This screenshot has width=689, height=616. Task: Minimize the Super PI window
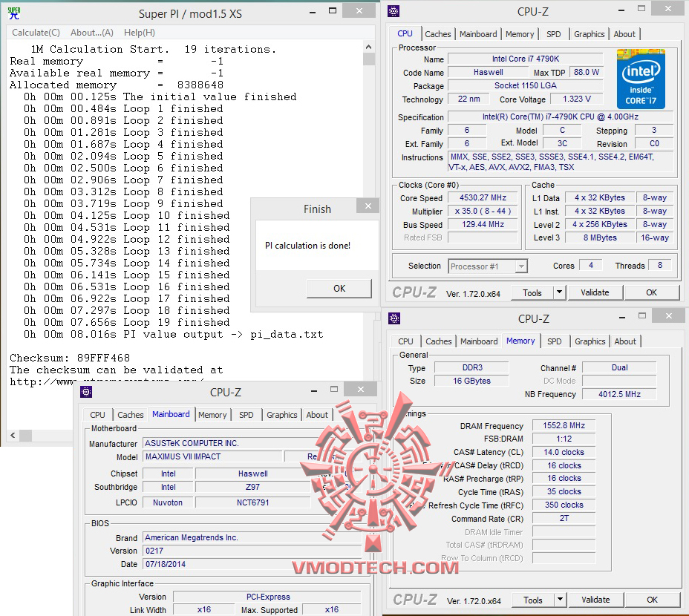(x=313, y=13)
